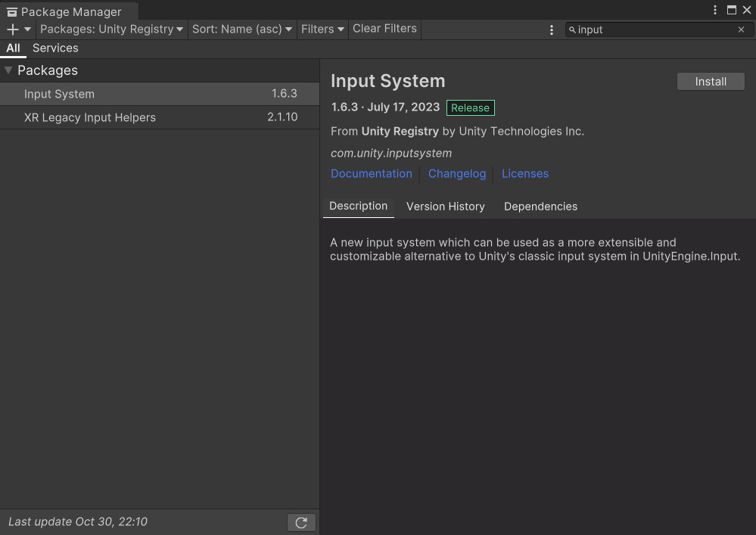
Task: Open the Documentation link
Action: pos(372,173)
